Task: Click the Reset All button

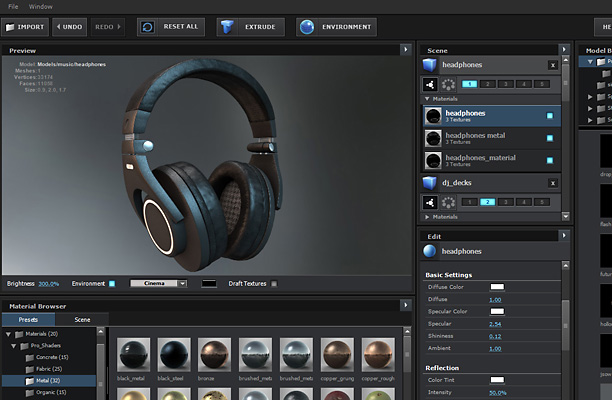Action: 169,27
